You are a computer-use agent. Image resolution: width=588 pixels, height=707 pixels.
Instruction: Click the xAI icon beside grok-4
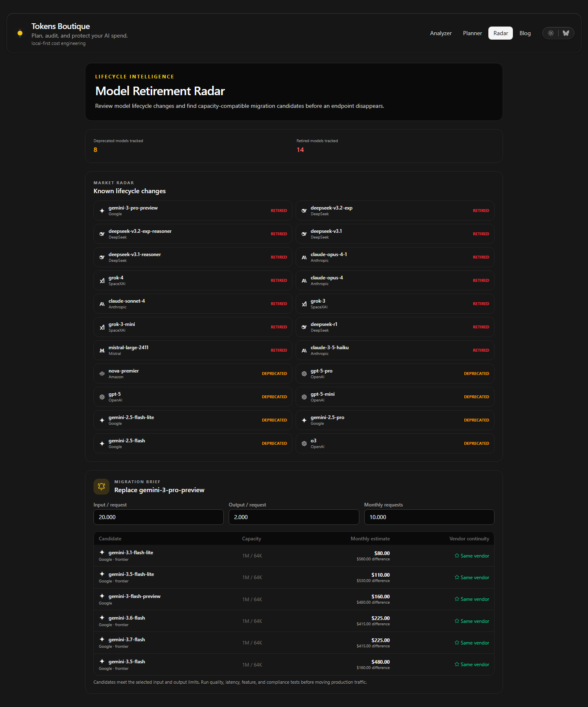click(102, 281)
